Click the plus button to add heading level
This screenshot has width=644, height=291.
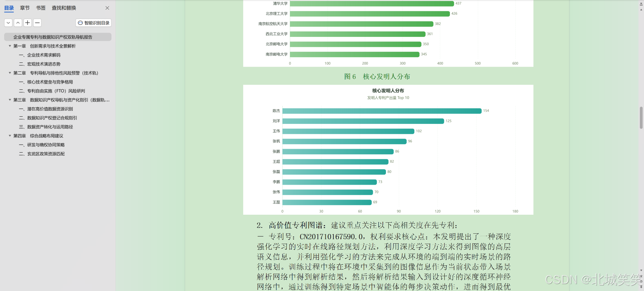28,23
